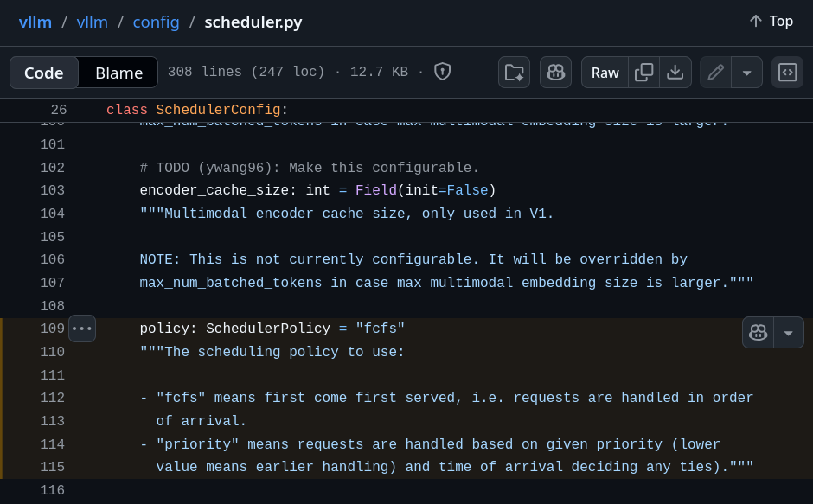Click the shield security icon beside file size
Image resolution: width=813 pixels, height=504 pixels.
pos(442,72)
